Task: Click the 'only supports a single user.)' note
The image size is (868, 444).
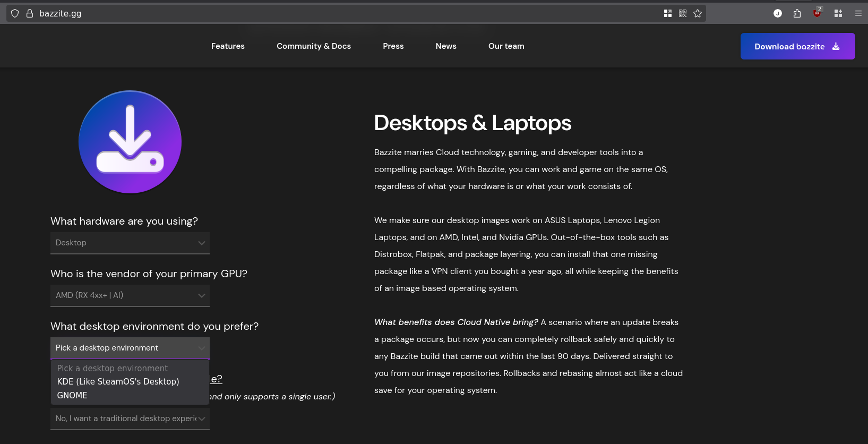Action: coord(280,397)
